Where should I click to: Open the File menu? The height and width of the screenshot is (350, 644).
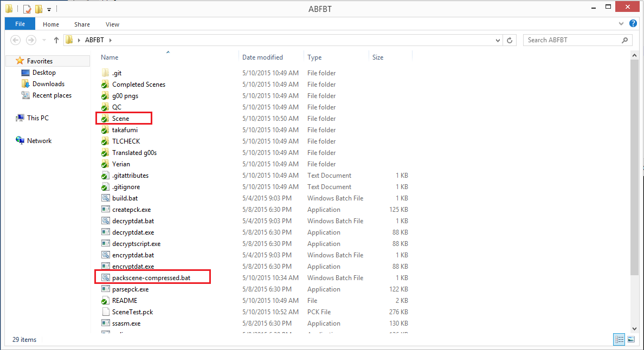pyautogui.click(x=20, y=24)
